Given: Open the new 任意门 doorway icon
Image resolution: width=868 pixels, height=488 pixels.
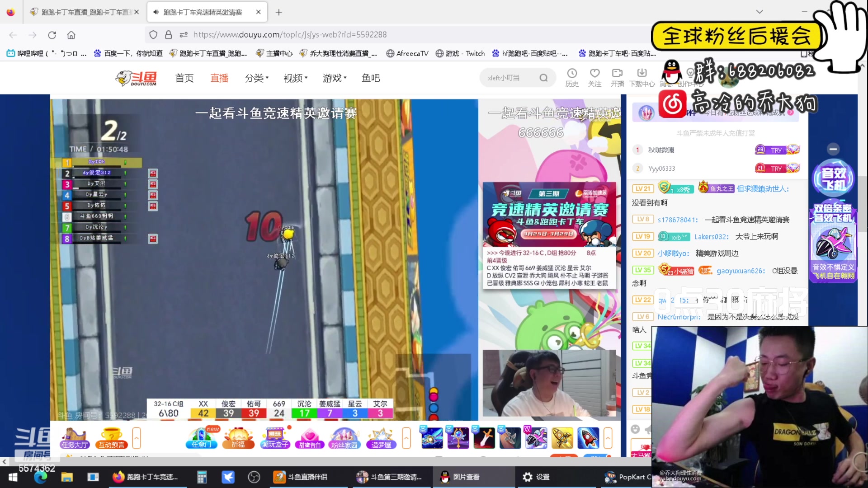Looking at the screenshot, I should [201, 437].
